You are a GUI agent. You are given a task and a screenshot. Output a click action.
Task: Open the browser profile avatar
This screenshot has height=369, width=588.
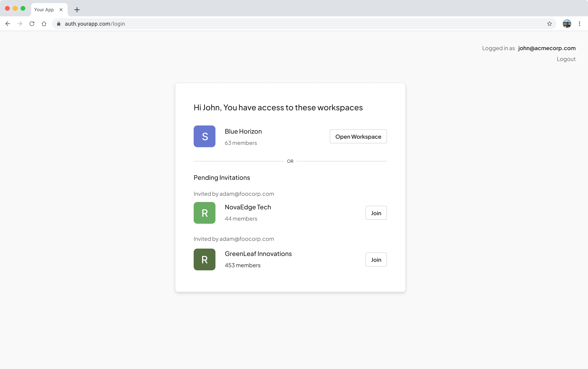567,24
